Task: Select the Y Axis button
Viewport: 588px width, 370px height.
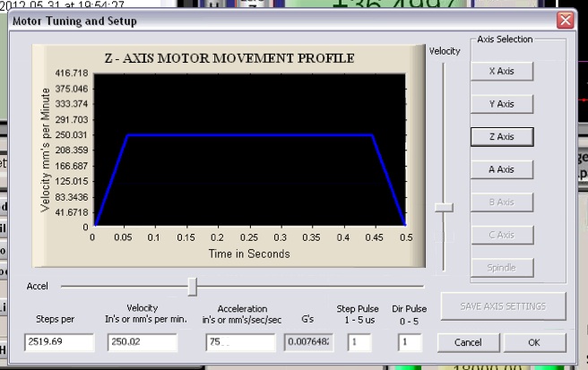Action: pos(501,104)
